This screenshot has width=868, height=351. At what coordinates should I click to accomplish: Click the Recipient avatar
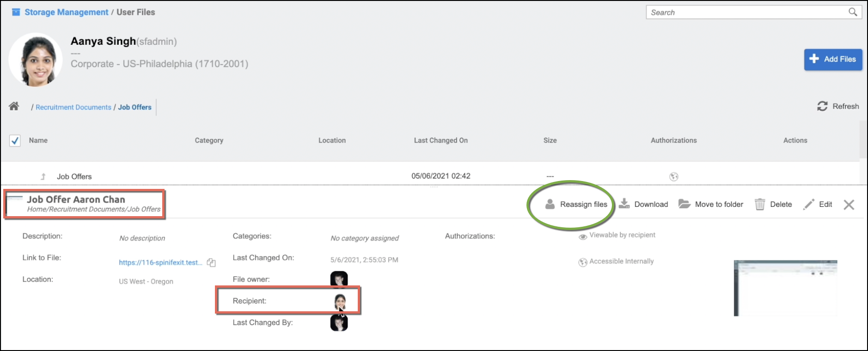click(340, 301)
